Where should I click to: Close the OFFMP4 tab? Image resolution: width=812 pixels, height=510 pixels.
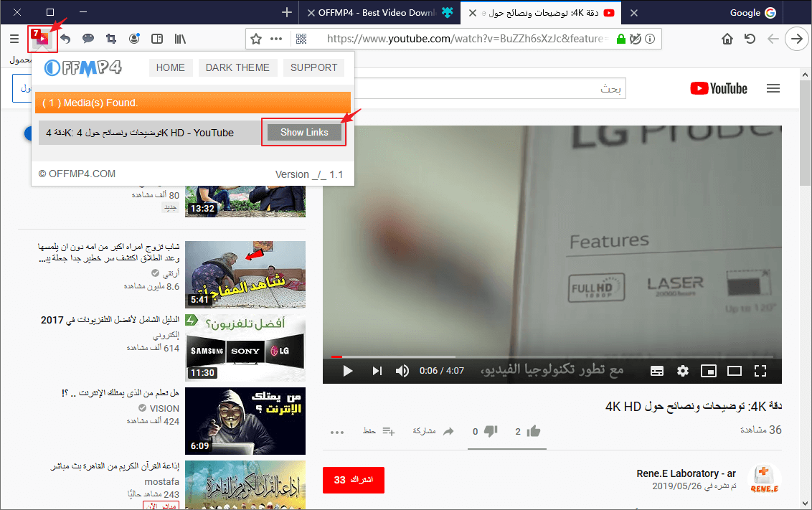point(311,13)
